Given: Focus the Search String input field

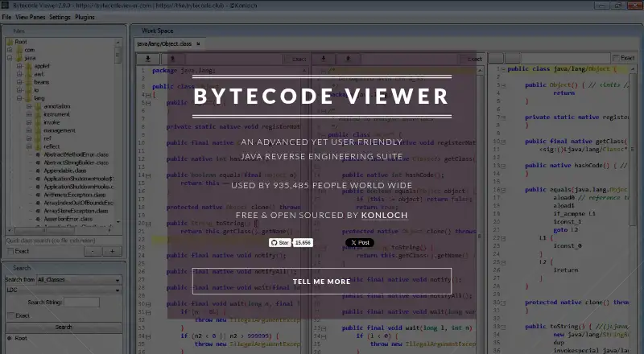Looking at the screenshot, I should (82, 303).
